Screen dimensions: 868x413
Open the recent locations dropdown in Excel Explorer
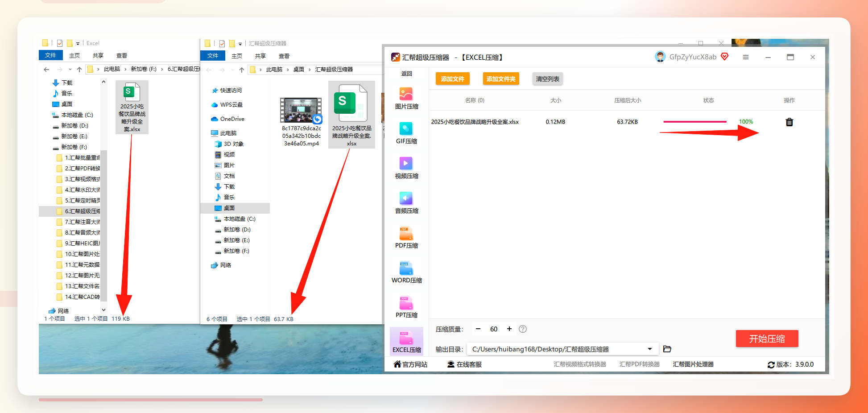[x=70, y=70]
